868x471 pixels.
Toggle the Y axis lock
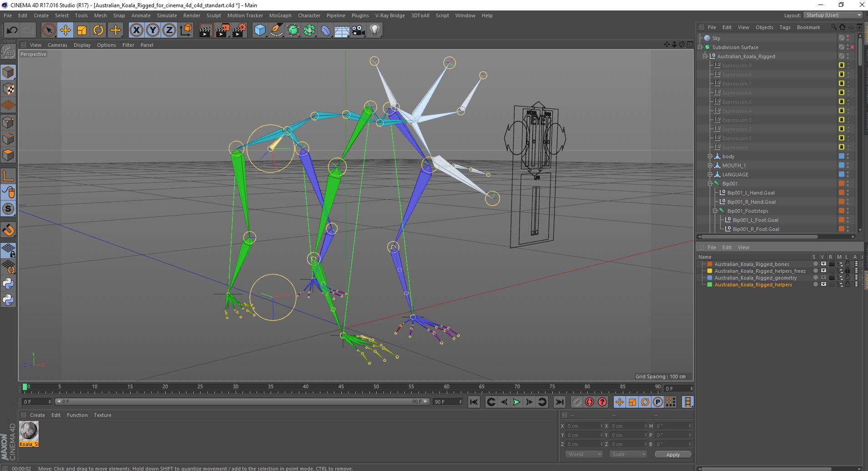pyautogui.click(x=153, y=30)
